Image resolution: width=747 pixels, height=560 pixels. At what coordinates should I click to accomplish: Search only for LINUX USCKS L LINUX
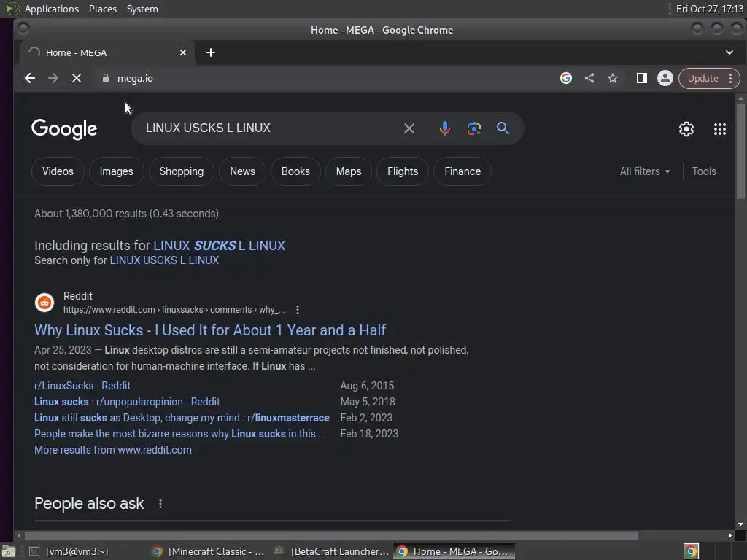pyautogui.click(x=164, y=260)
